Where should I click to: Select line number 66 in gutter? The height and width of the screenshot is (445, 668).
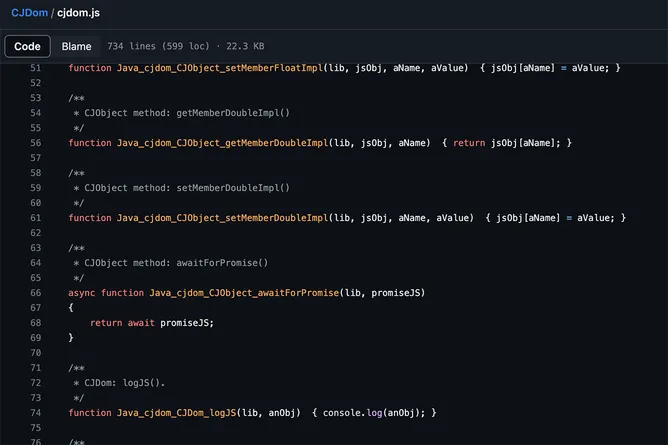[36, 292]
